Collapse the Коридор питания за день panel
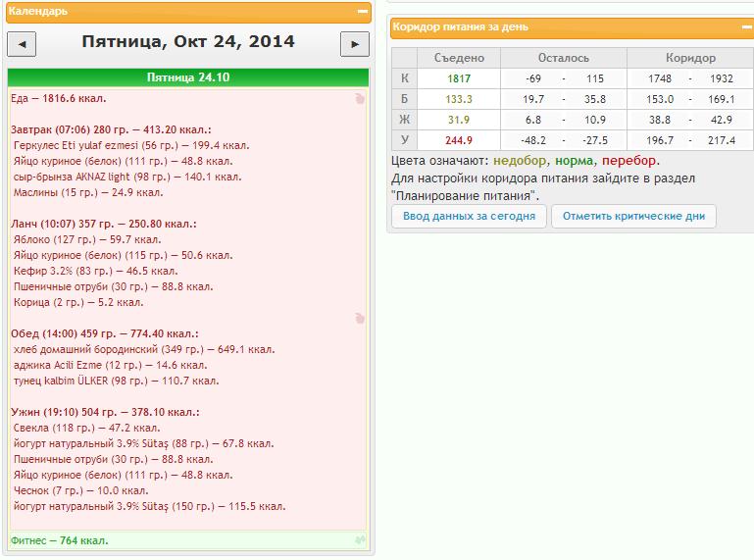This screenshot has height=560, width=754. (747, 27)
